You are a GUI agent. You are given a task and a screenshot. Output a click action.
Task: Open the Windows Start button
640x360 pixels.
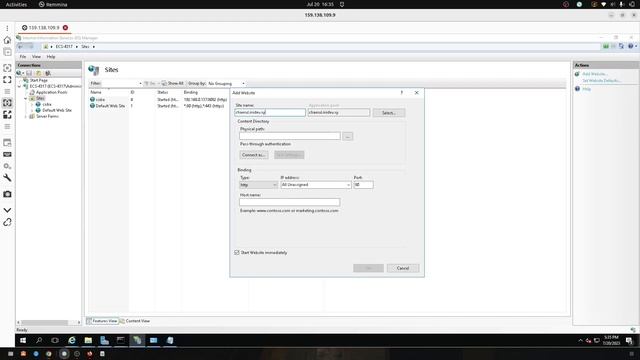[x=23, y=340]
